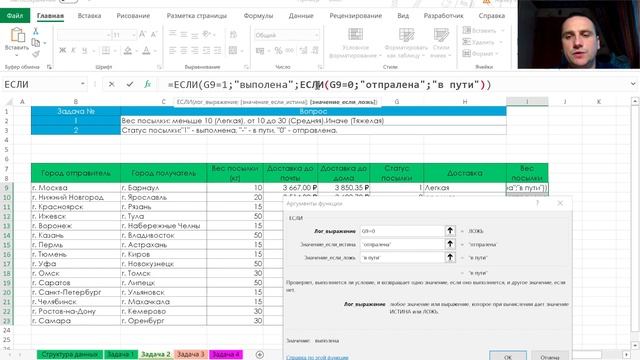
Task: Switch to the Разработчик ribbon tab
Action: [x=443, y=16]
